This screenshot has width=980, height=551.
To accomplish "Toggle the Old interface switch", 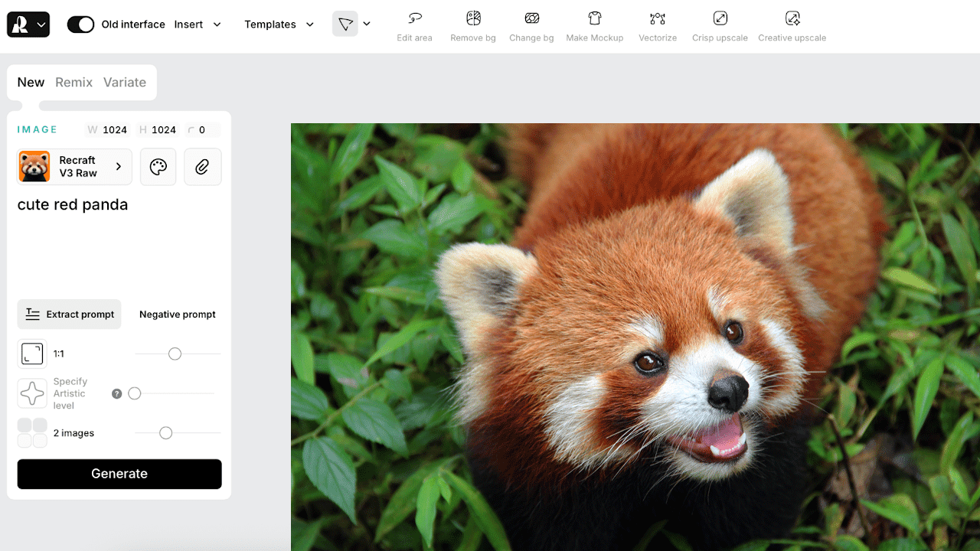I will pyautogui.click(x=80, y=24).
